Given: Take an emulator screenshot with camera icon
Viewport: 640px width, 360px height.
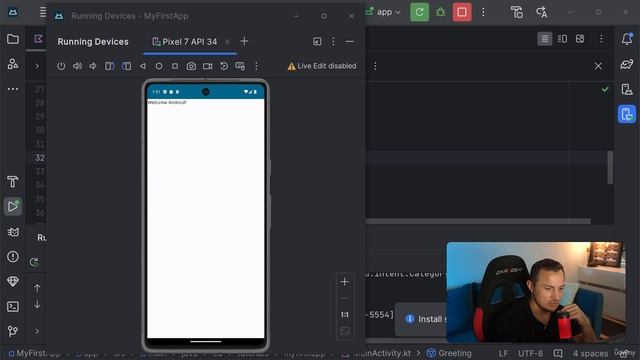Looking at the screenshot, I should pyautogui.click(x=191, y=66).
